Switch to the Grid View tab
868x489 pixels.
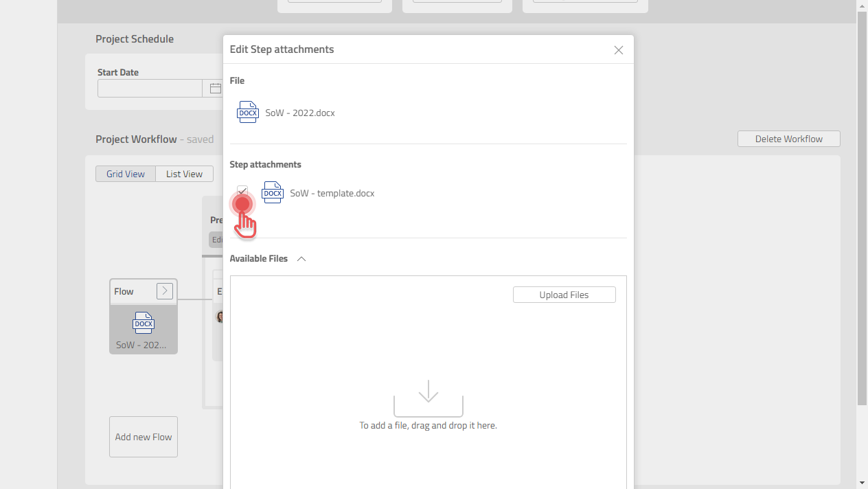coord(126,174)
